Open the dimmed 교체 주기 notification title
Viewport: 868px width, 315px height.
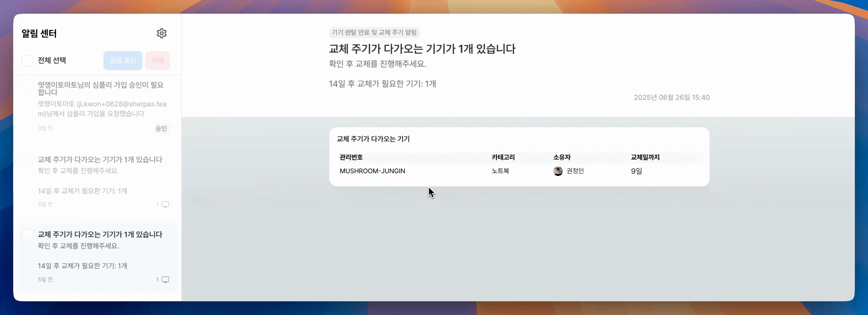[x=100, y=159]
